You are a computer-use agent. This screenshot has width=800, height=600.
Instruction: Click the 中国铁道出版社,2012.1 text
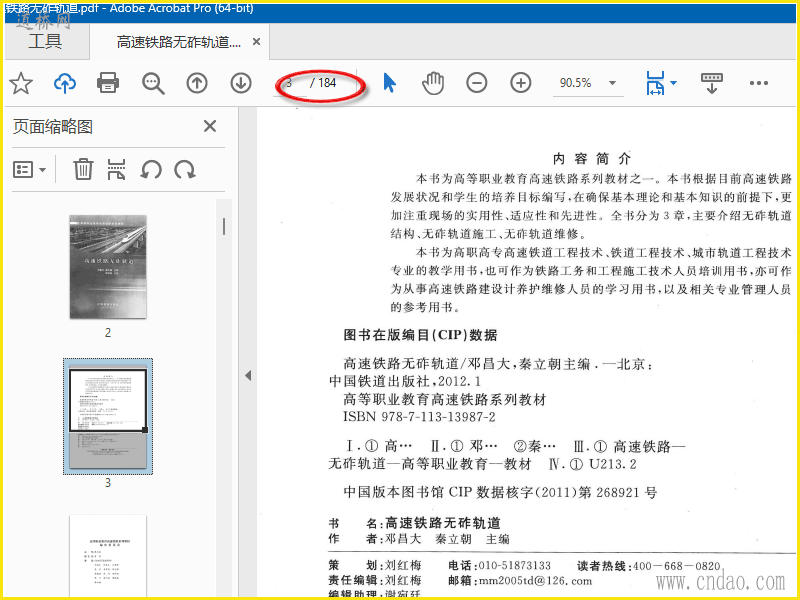[405, 381]
